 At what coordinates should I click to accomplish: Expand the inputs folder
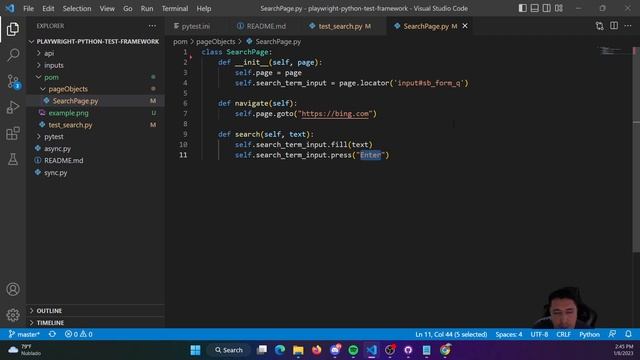pyautogui.click(x=95, y=65)
